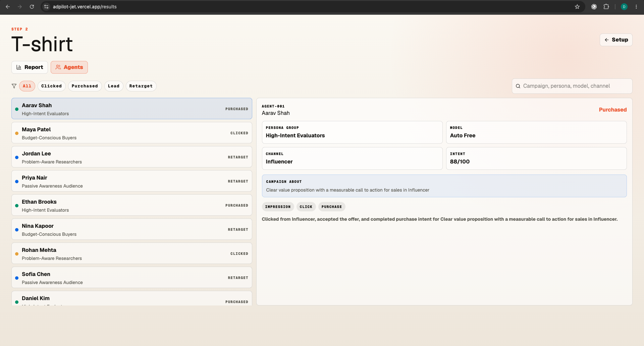The width and height of the screenshot is (644, 346).
Task: Select agent Daniel Kim
Action: [x=132, y=298]
